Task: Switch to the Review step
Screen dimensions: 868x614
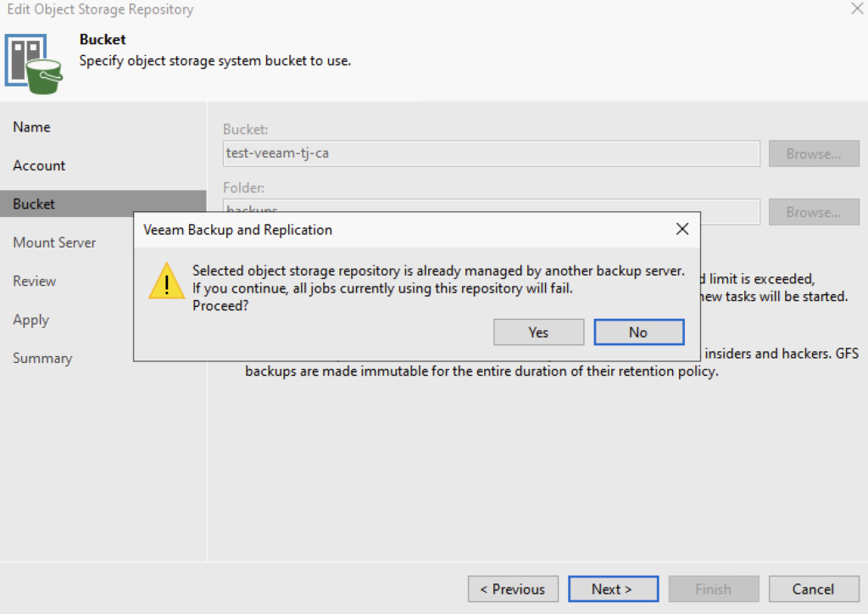Action: 35,282
